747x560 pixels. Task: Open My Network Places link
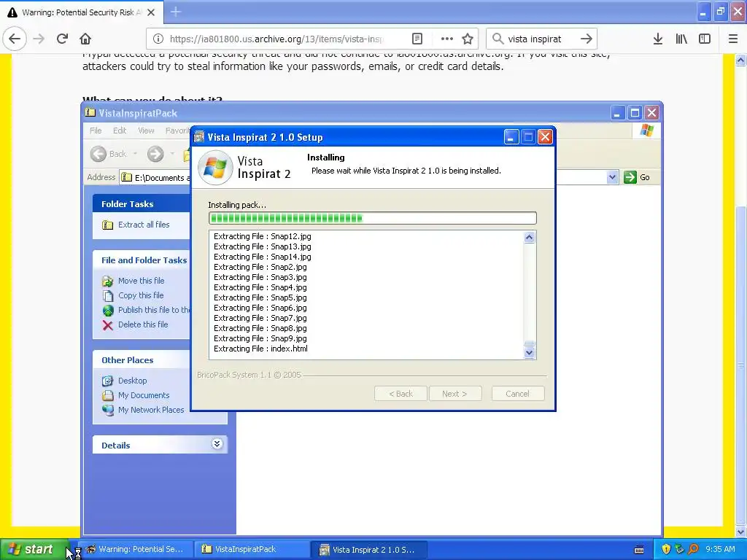pyautogui.click(x=150, y=410)
